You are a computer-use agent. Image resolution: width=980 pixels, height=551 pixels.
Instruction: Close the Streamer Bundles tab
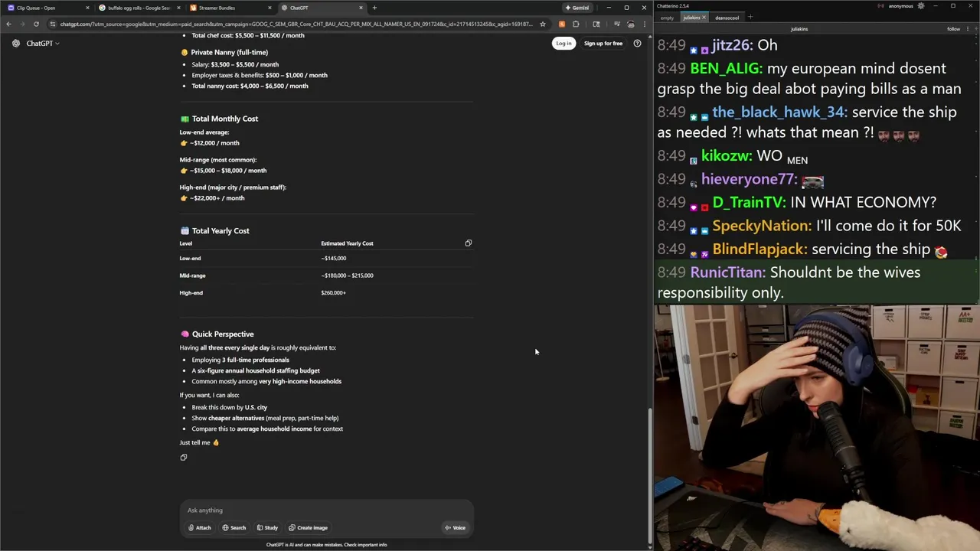click(269, 8)
